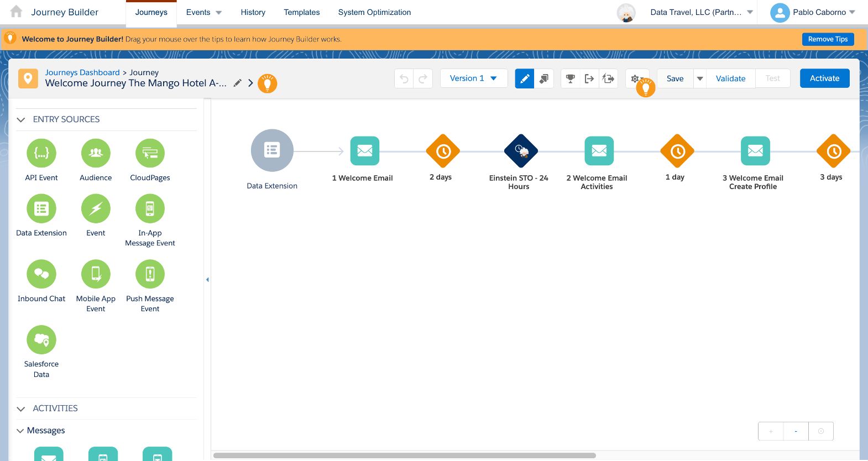Expand the chevron next to the journey title
Viewport: 868px width, 461px height.
(250, 83)
